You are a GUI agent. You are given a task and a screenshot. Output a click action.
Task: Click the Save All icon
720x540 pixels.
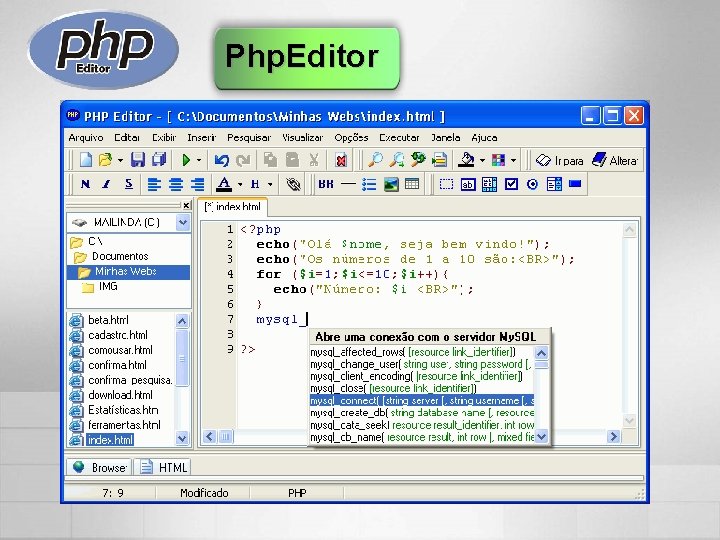click(x=159, y=160)
